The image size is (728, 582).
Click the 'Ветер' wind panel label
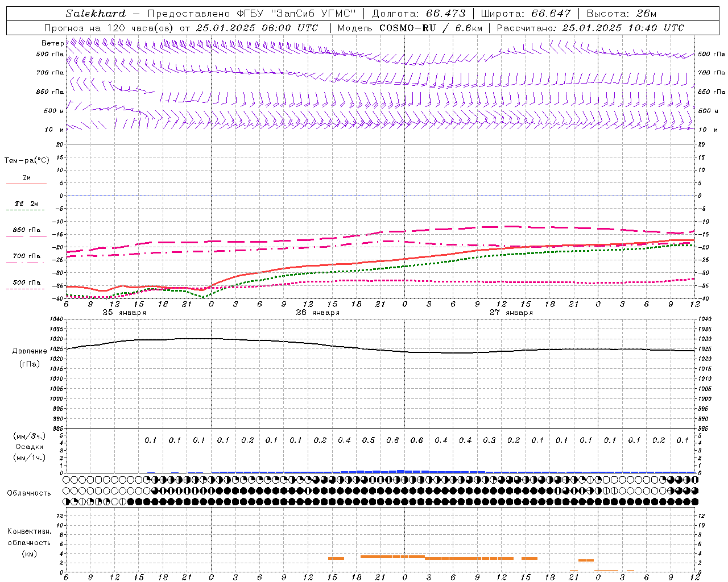(x=52, y=43)
